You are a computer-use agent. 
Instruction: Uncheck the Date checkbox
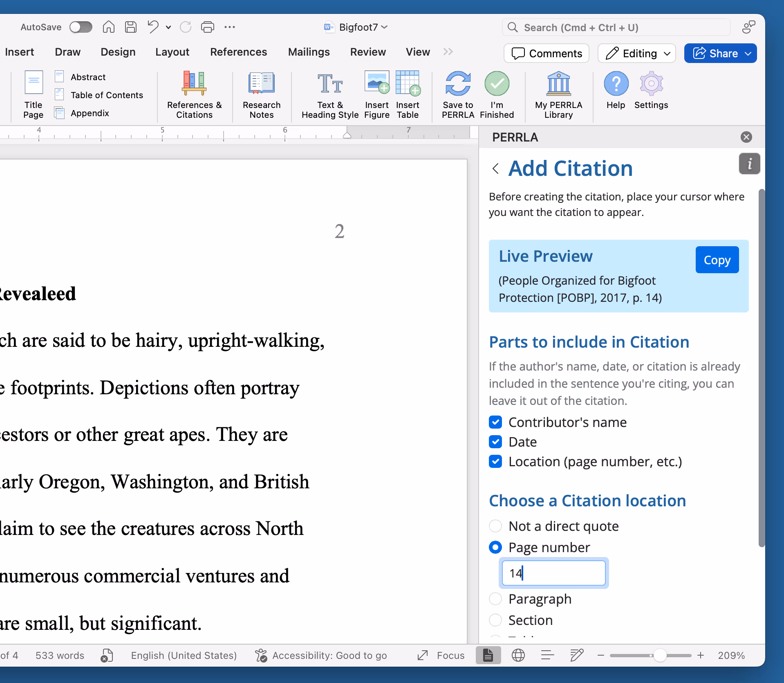[495, 442]
